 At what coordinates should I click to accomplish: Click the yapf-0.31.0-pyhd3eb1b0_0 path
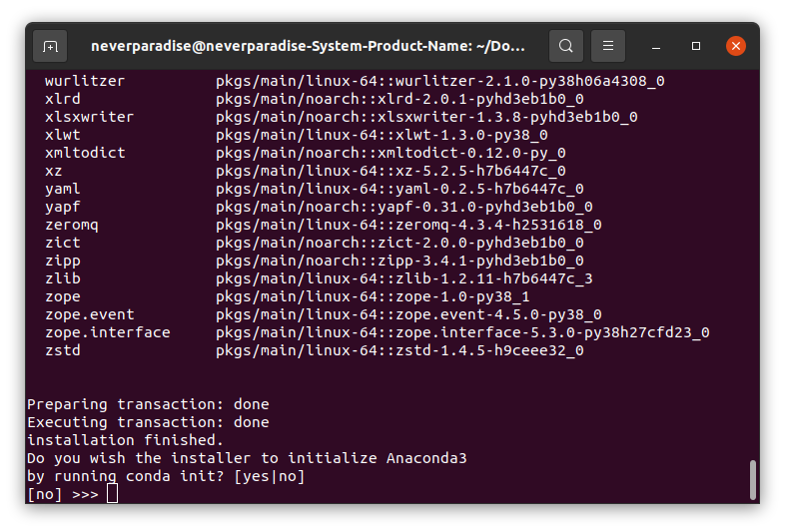(404, 208)
